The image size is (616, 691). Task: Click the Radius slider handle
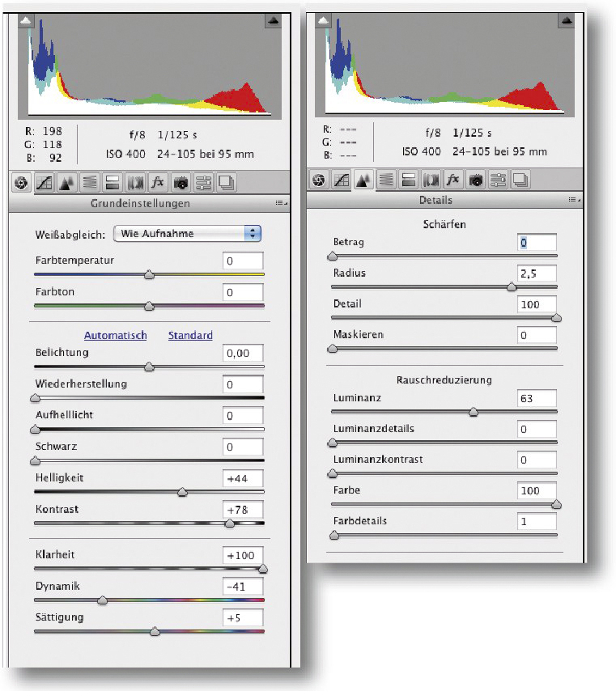point(512,287)
